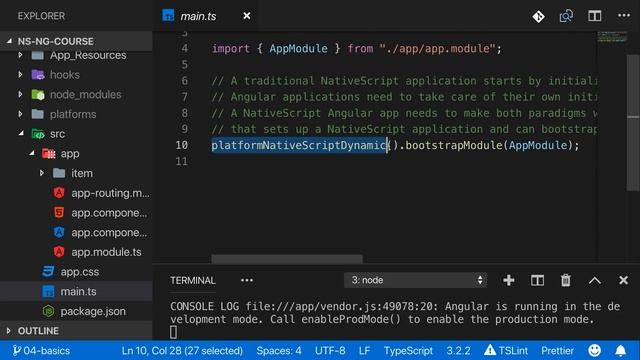Collapse the NS-NG-COURSE project root
Screen dimensions: 640x360
click(9, 41)
